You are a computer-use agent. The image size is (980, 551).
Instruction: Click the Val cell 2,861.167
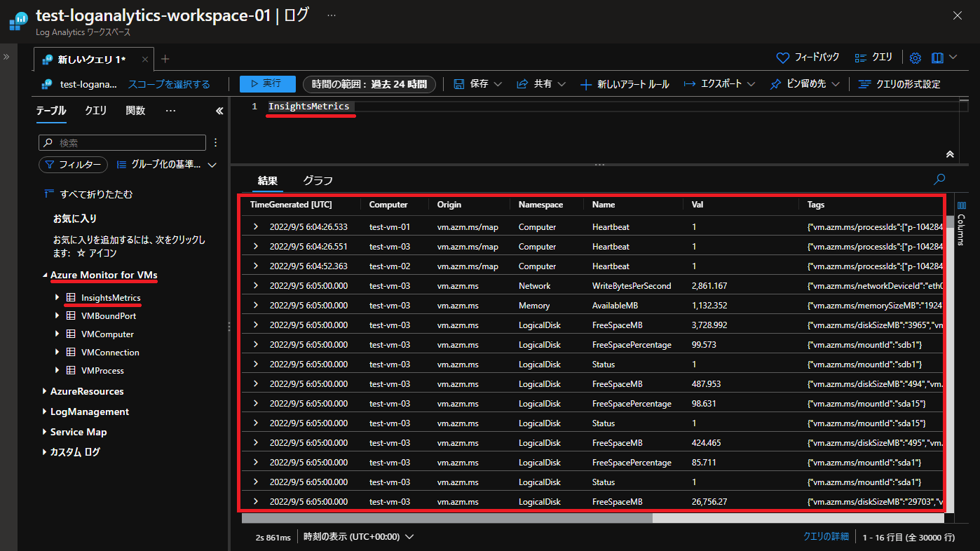click(709, 286)
